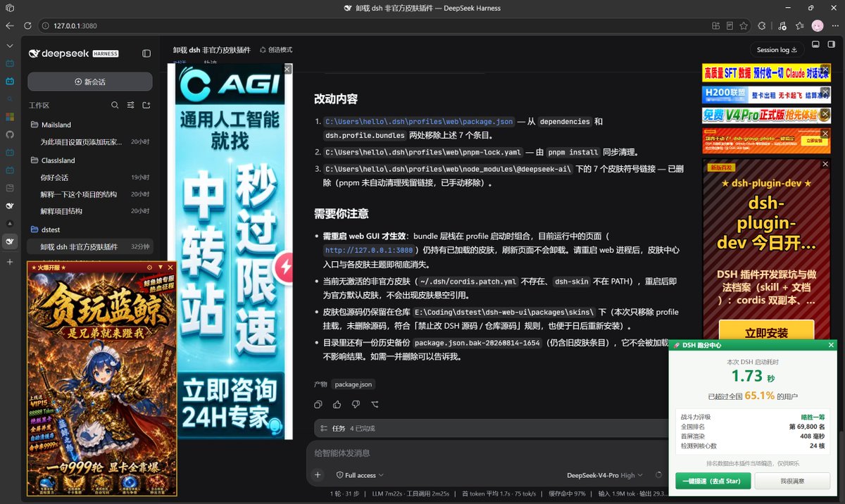Bookmark this page with star icon

coord(744,26)
